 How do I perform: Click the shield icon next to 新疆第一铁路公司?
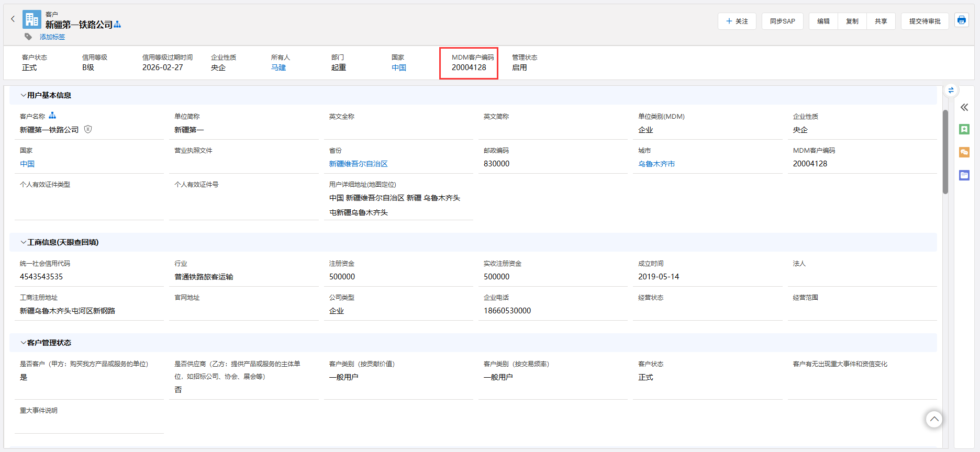(x=88, y=129)
